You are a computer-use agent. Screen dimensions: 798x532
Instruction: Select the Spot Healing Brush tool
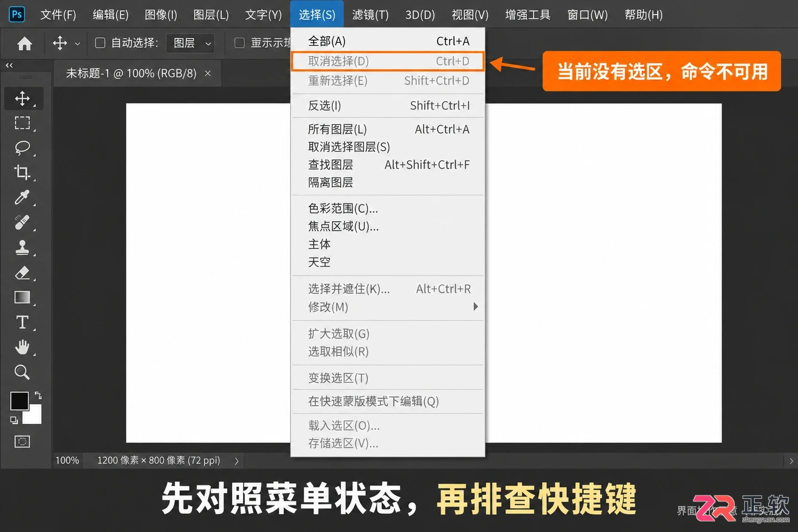click(22, 222)
